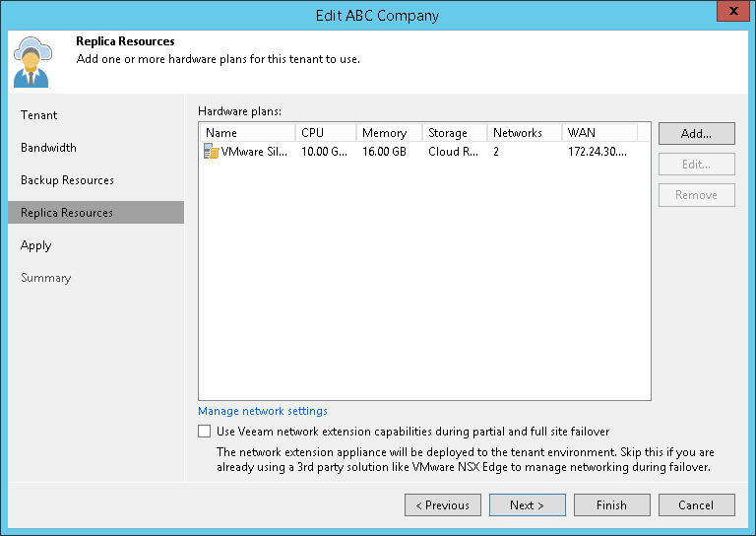Sort by the Memory column header
This screenshot has width=756, height=536.
(389, 133)
